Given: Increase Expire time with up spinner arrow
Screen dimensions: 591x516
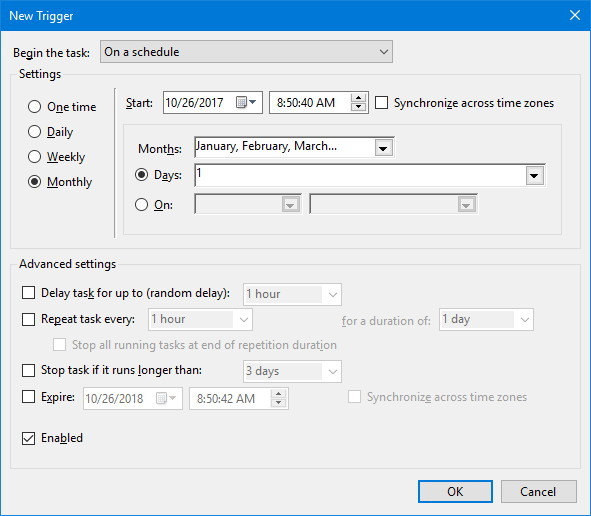Looking at the screenshot, I should pyautogui.click(x=279, y=394).
